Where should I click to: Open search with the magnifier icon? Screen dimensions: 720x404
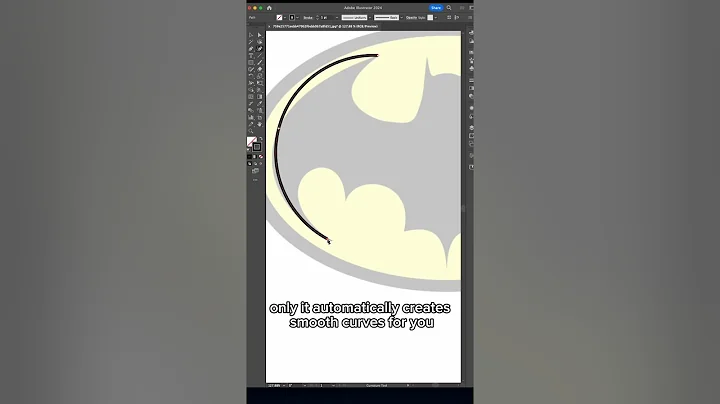449,8
